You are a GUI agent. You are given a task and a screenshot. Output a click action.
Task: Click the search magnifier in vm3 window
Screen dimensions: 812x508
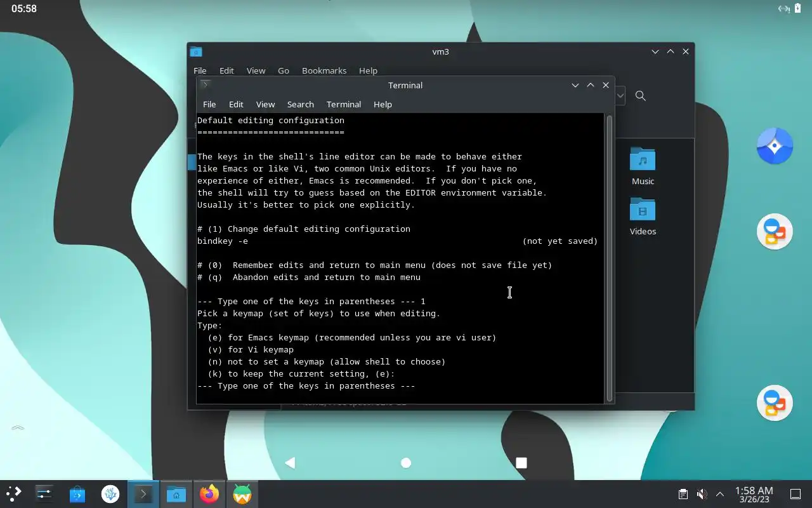641,96
